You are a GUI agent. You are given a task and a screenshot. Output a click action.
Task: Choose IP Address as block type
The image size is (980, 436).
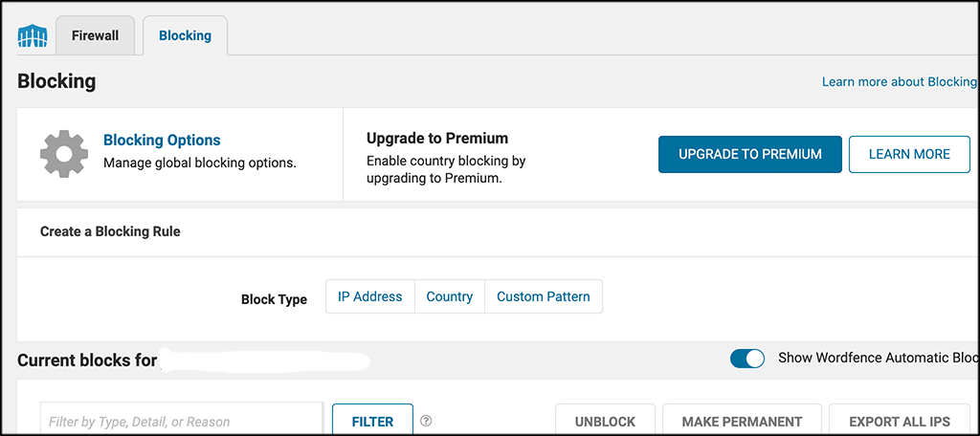click(370, 296)
